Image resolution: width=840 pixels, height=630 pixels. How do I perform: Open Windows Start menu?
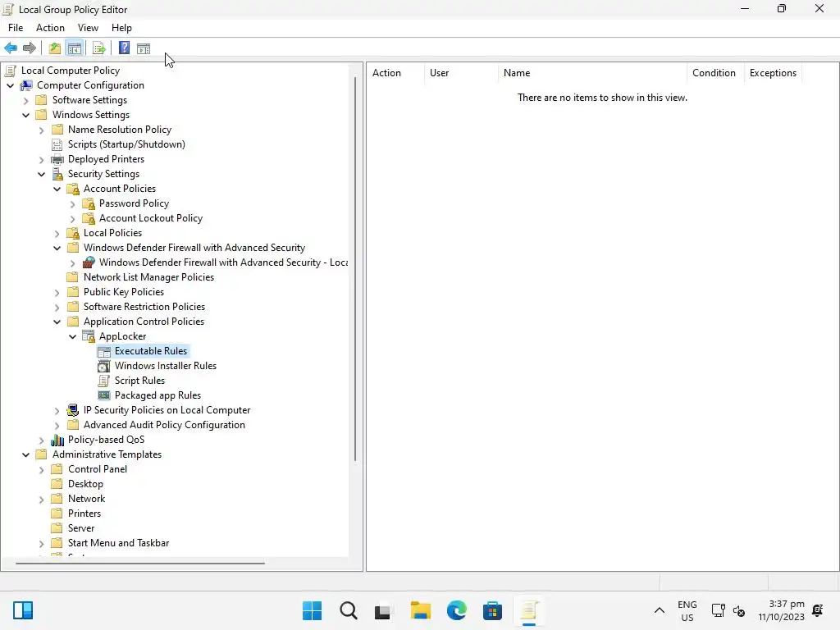pos(313,610)
